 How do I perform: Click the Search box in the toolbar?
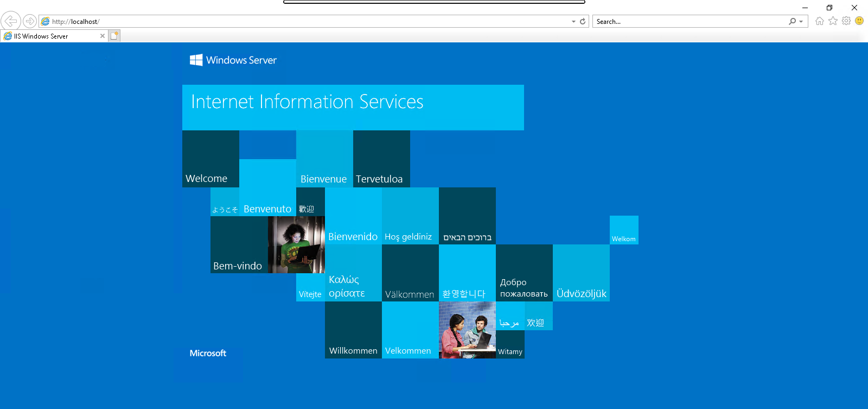(x=690, y=21)
